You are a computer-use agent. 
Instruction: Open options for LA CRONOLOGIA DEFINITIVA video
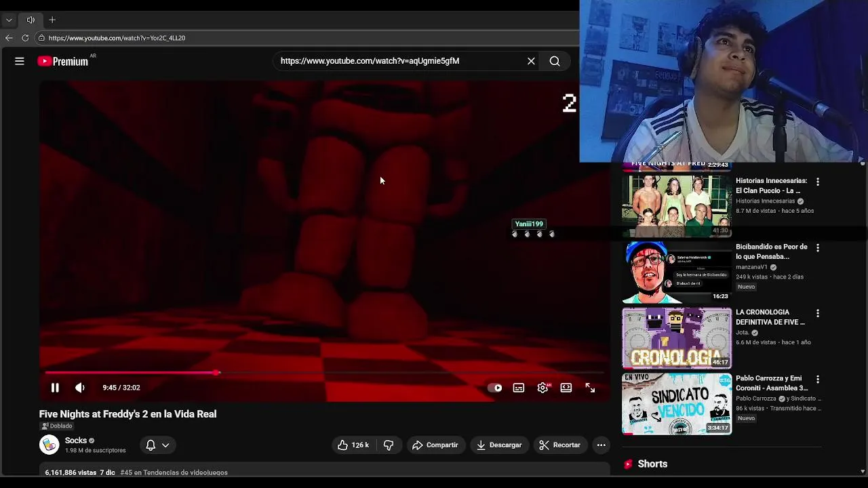click(818, 314)
